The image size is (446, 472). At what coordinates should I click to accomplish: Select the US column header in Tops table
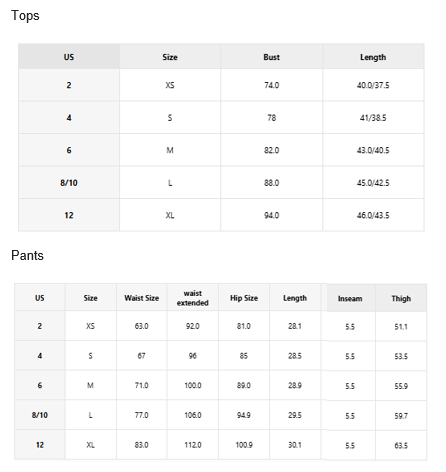pos(69,57)
